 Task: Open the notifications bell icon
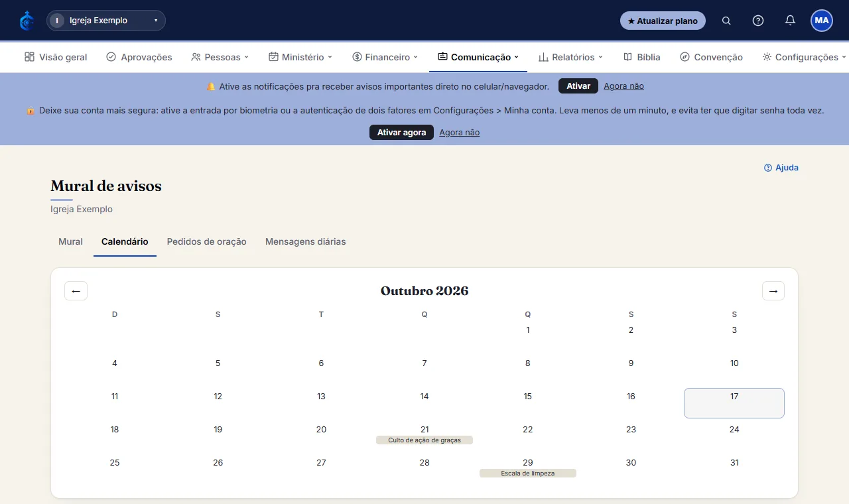tap(790, 21)
